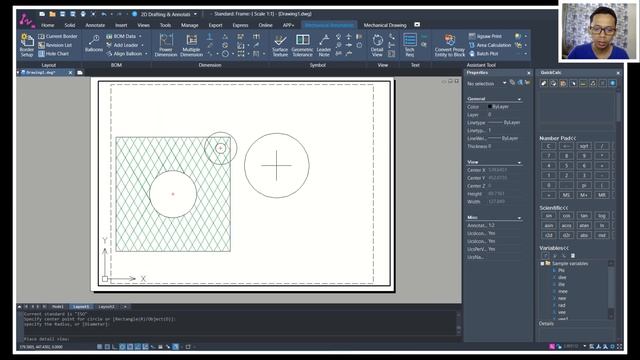
Task: Run the Jigsaw Print tool
Action: pyautogui.click(x=485, y=36)
